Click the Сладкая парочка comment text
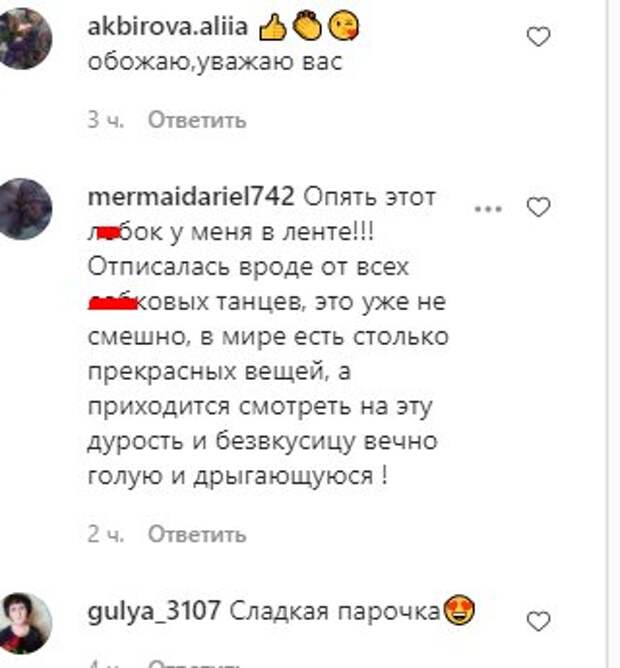620x668 pixels. [335, 612]
